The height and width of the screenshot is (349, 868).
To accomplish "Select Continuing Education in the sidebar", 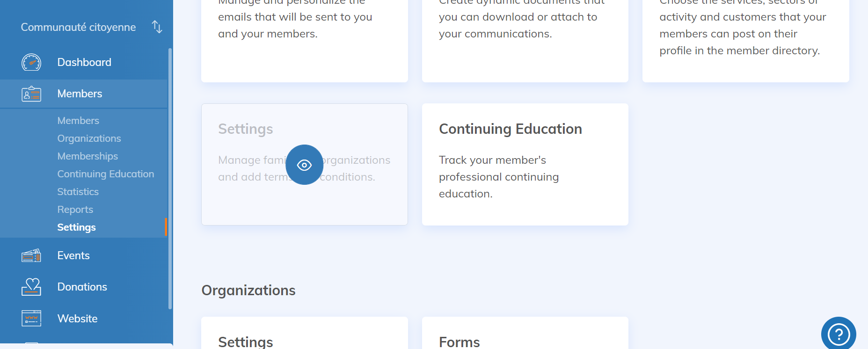I will (105, 174).
